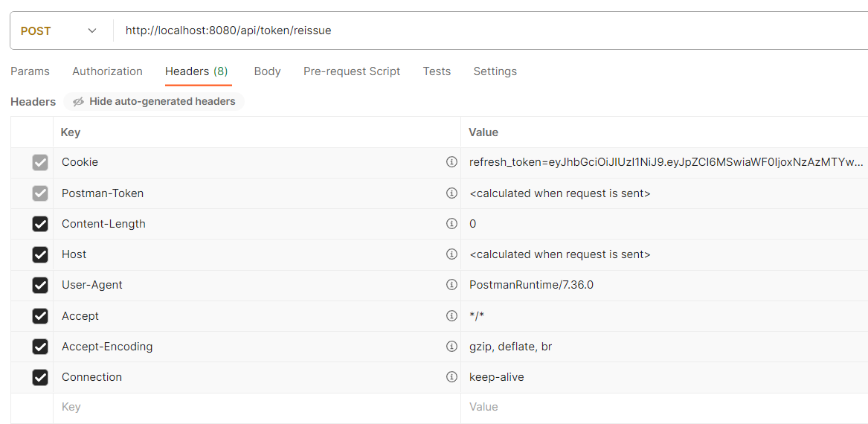868x424 pixels.
Task: Open the Body tab
Action: click(267, 71)
